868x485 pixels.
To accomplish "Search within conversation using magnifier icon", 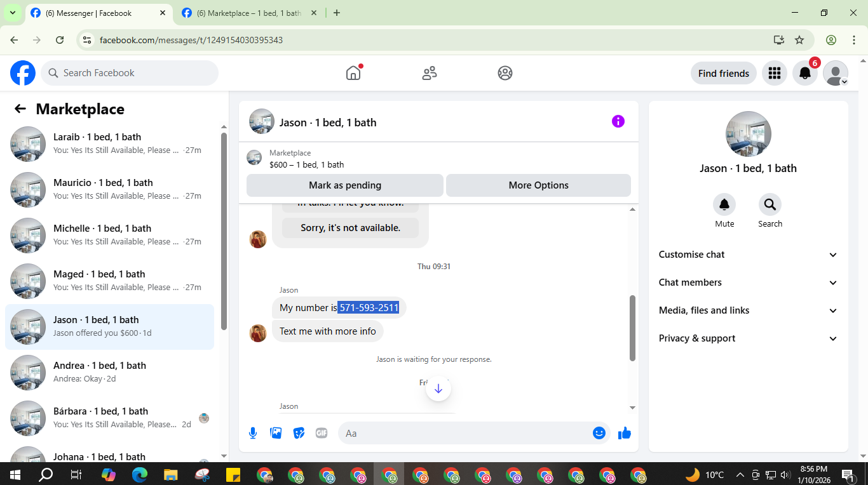I will click(x=770, y=204).
